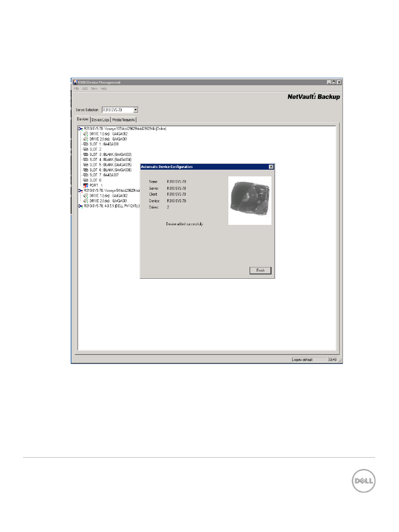
Task: Select the SLOT 7 icon for 6A4GA007
Action: (x=86, y=175)
